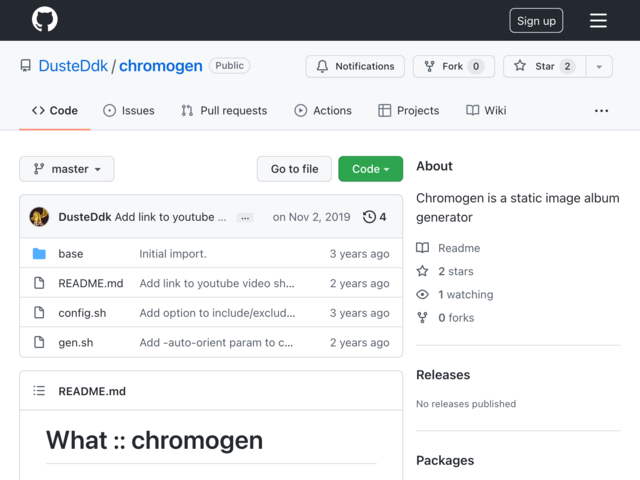
Task: Click '2 years ago' in the gen.sh row
Action: 359,342
